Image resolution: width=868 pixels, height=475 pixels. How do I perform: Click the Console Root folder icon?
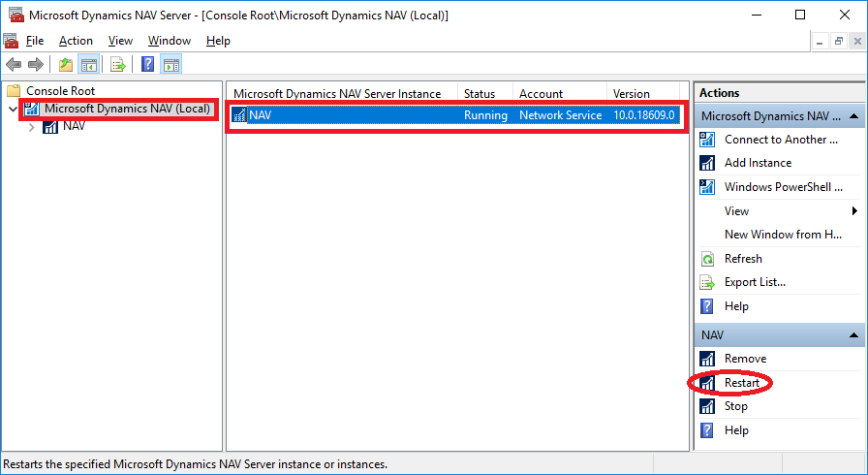coord(14,91)
